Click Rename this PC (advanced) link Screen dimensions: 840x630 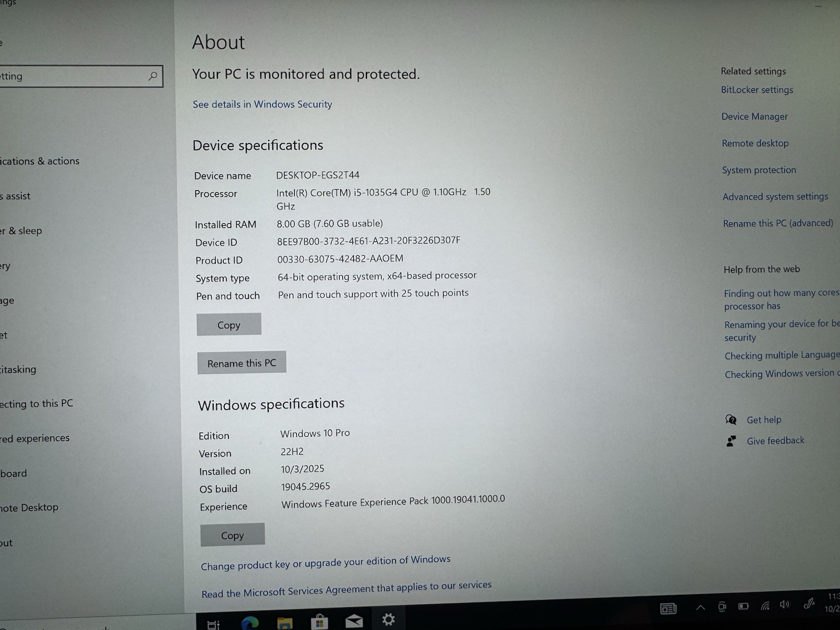pyautogui.click(x=778, y=223)
